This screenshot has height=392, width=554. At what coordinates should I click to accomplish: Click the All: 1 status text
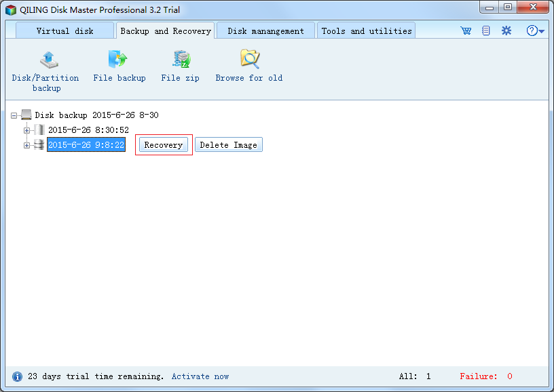pyautogui.click(x=415, y=376)
